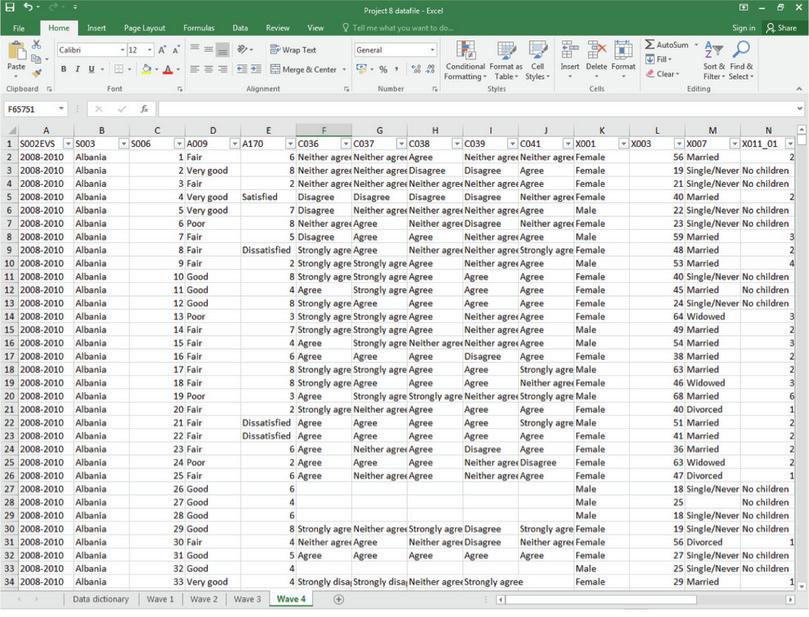This screenshot has height=617, width=809.
Task: Toggle Underline formatting
Action: click(91, 69)
